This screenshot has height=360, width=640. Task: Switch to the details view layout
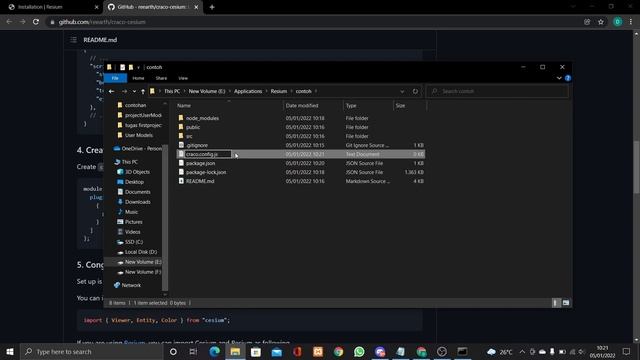555,303
